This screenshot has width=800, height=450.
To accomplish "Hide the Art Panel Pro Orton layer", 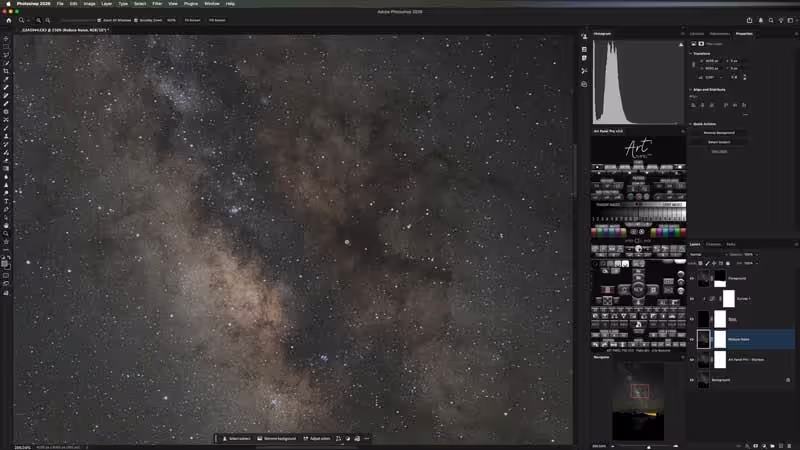I will 692,360.
